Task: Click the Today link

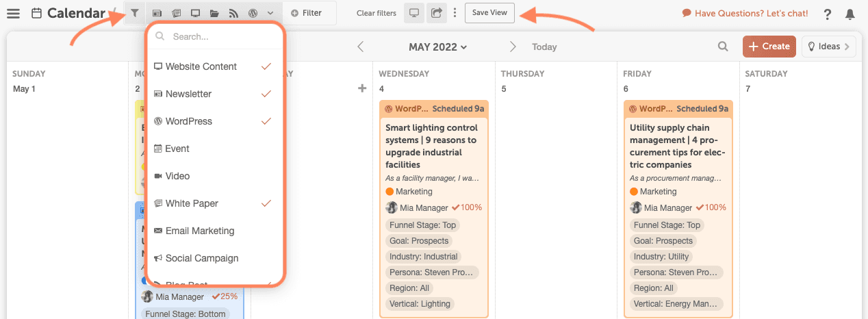Action: click(x=544, y=47)
